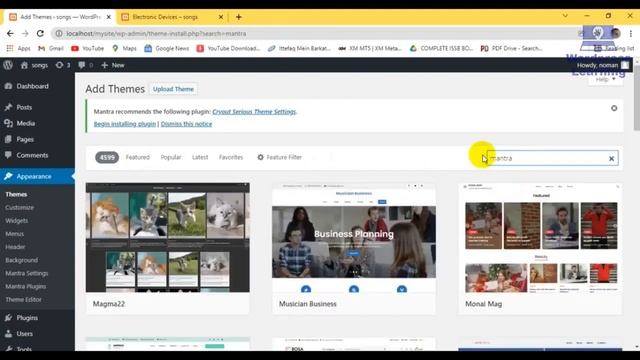
Task: Open the Google News bookmark
Action: pyautogui.click(x=167, y=48)
